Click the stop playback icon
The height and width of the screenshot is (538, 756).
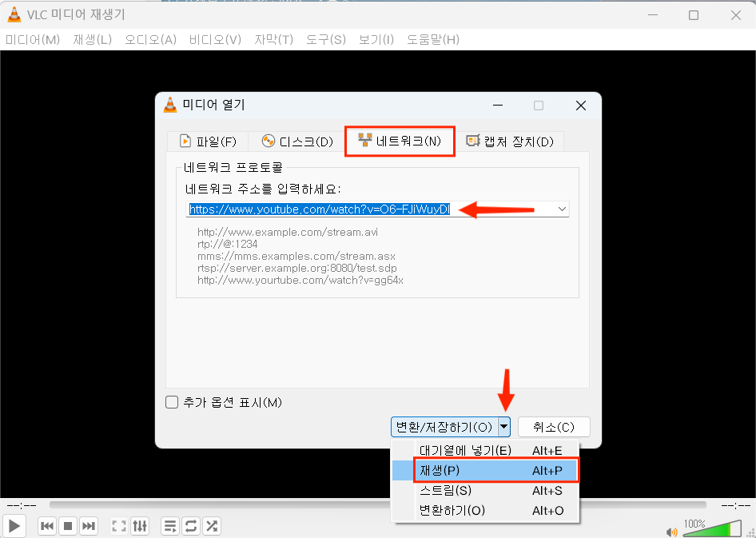coord(68,526)
